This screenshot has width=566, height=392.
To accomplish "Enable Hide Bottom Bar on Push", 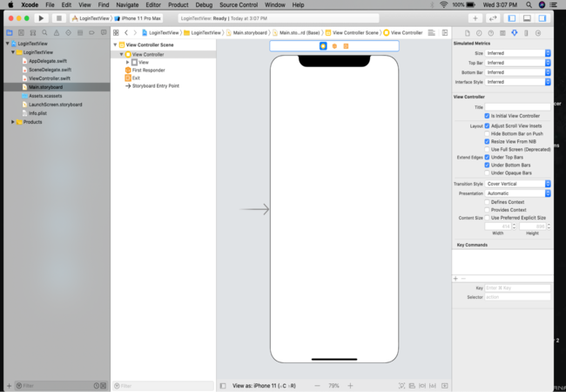I will pyautogui.click(x=487, y=133).
